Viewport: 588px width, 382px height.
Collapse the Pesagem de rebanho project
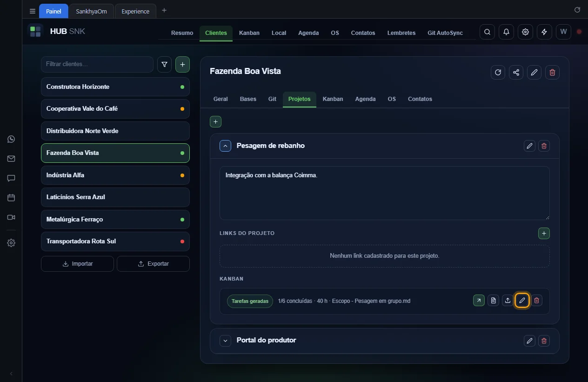pyautogui.click(x=225, y=146)
